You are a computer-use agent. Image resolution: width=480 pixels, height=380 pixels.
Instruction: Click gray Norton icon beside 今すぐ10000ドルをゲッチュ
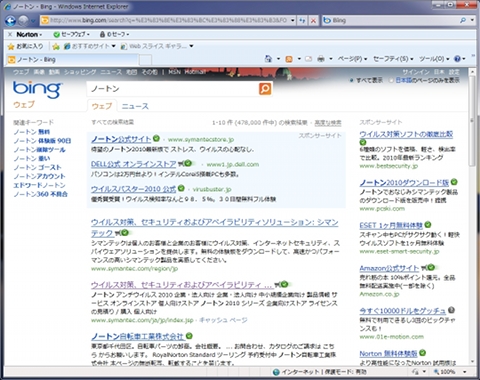[451, 310]
